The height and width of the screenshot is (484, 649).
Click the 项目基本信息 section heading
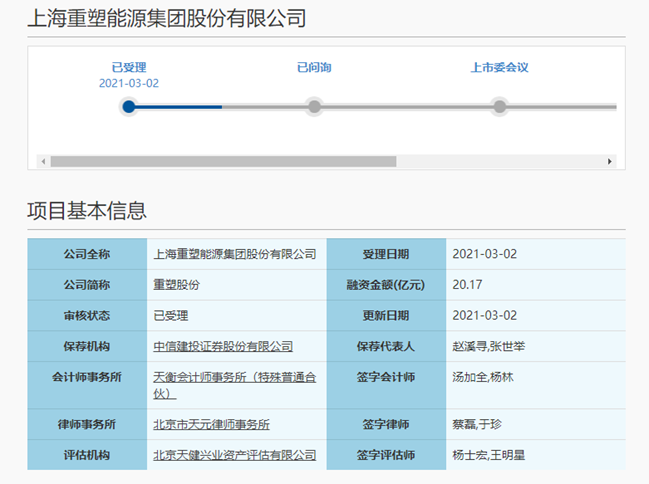(x=87, y=210)
